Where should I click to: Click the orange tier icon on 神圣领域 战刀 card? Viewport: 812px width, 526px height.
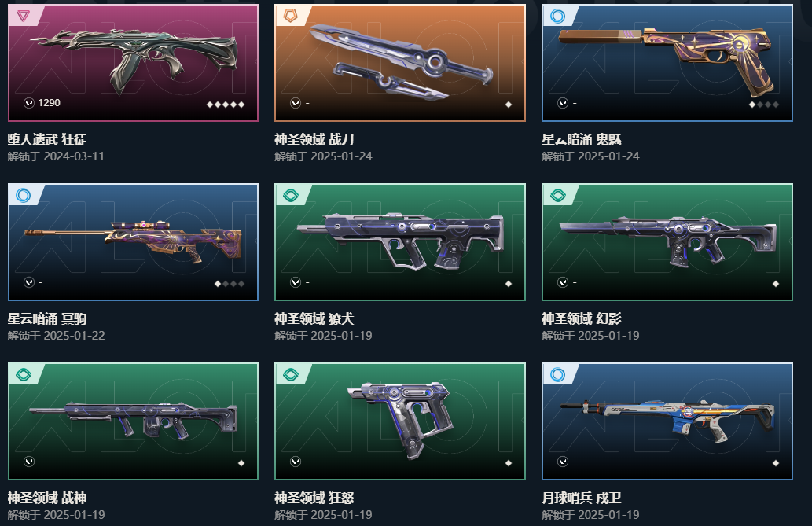291,16
